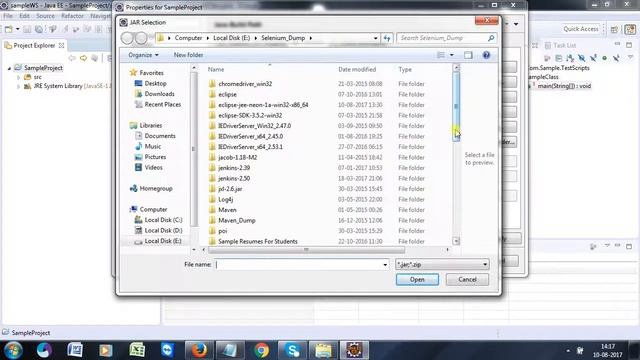Select Local Disk (C:) in sidebar
This screenshot has width=640, height=360.
tap(163, 220)
